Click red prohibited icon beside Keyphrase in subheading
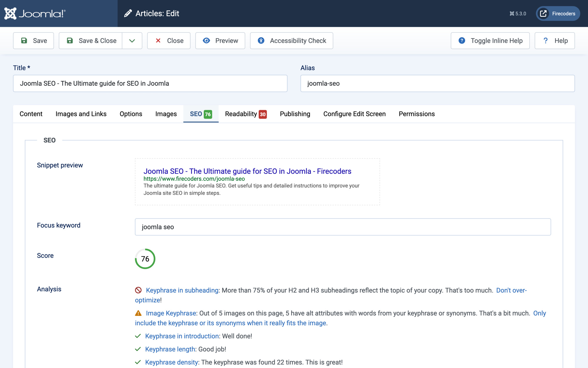 pyautogui.click(x=138, y=290)
